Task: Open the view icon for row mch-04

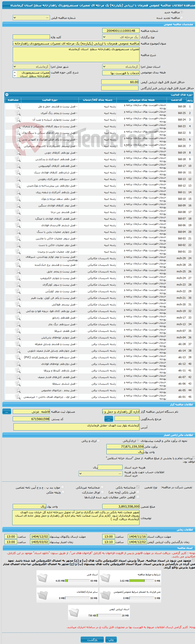Action: coord(18,337)
